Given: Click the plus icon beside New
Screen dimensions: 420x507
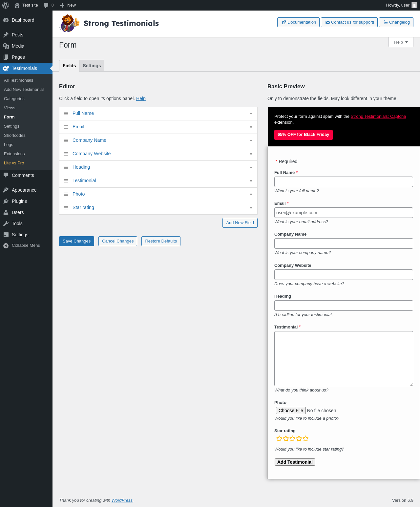Looking at the screenshot, I should (x=62, y=5).
